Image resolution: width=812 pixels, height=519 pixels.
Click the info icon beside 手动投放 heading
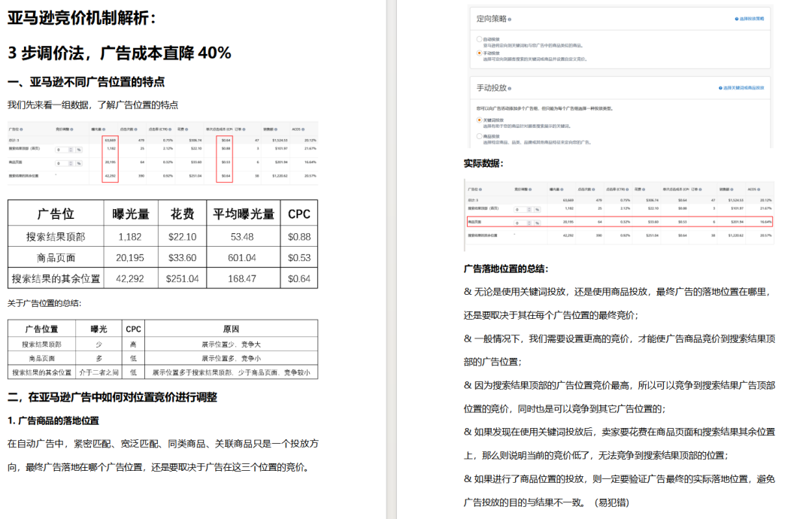pyautogui.click(x=509, y=88)
